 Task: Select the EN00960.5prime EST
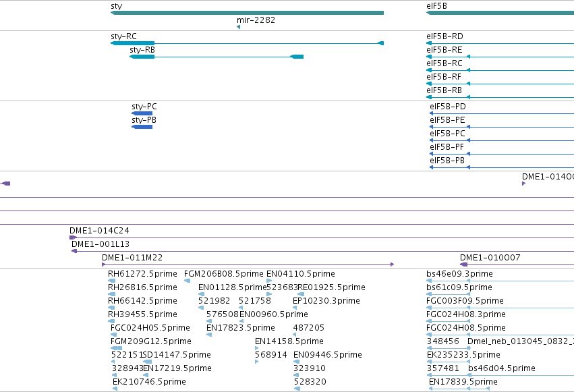pos(274,314)
